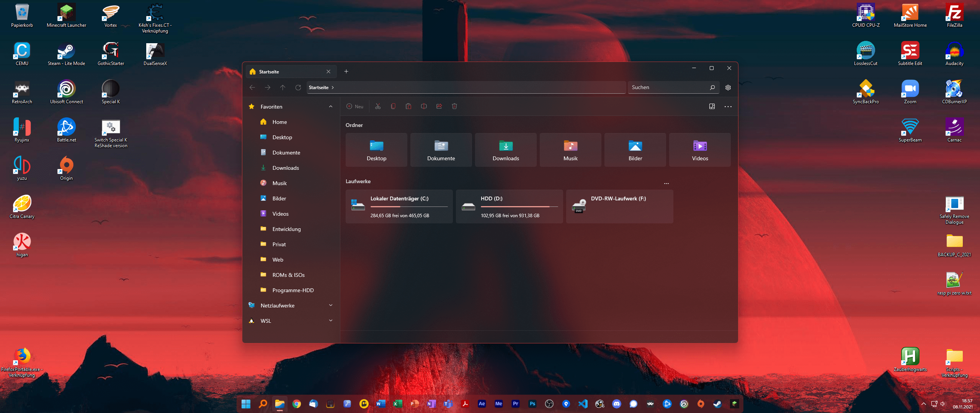Select Downloads in the sidebar

291,168
